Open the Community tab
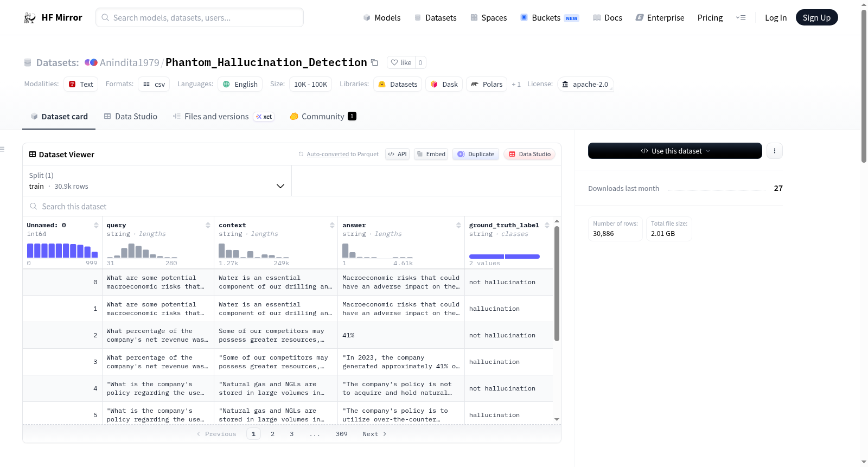This screenshot has height=467, width=868. point(323,117)
